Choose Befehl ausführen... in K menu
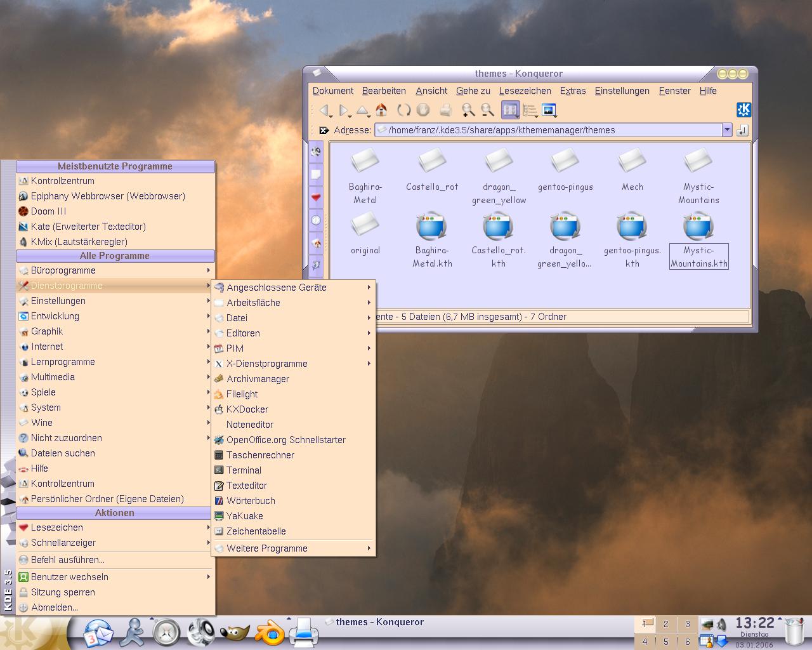The image size is (812, 650). pyautogui.click(x=115, y=560)
